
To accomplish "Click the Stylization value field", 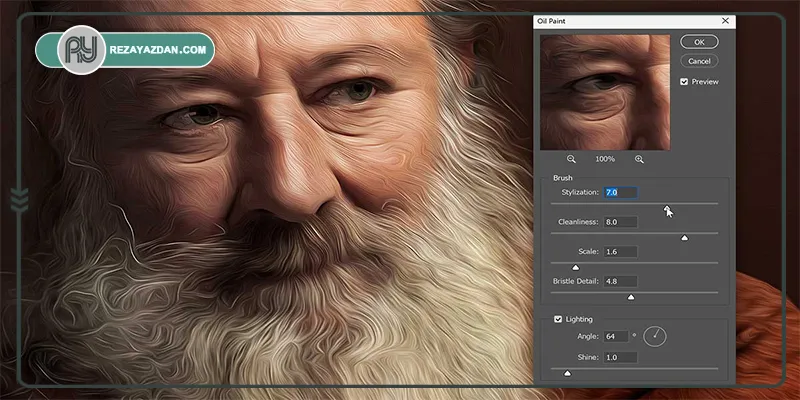I will [620, 192].
